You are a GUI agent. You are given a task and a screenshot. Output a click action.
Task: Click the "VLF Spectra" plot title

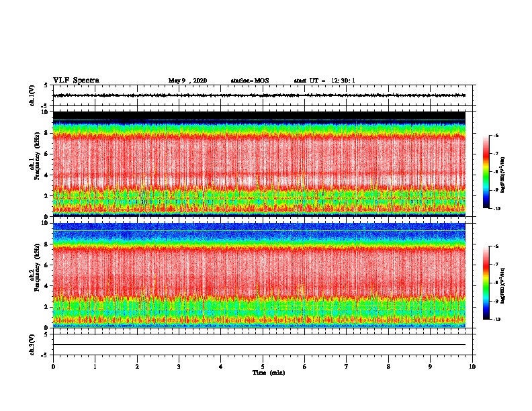click(x=76, y=81)
